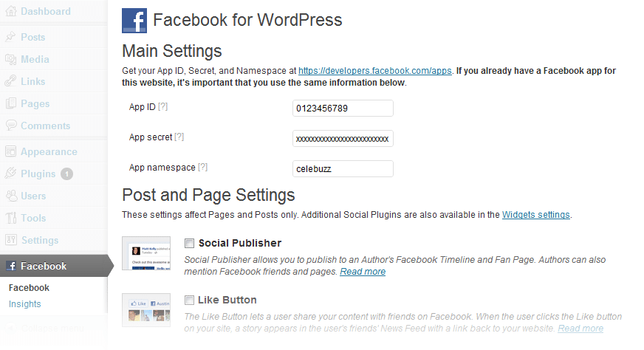The width and height of the screenshot is (644, 350).
Task: Click the Plugins plug icon
Action: pos(10,174)
